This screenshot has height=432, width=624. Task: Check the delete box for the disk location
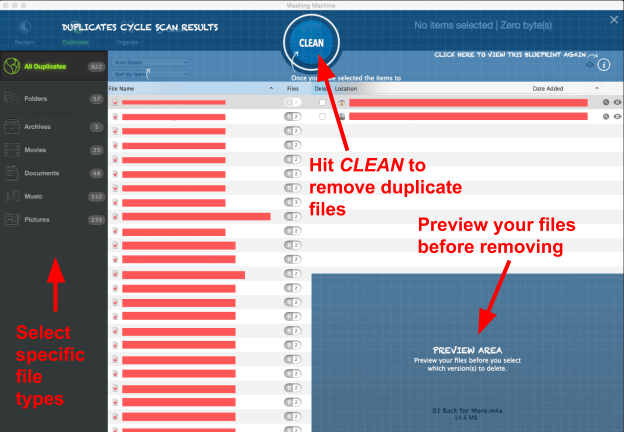(322, 117)
